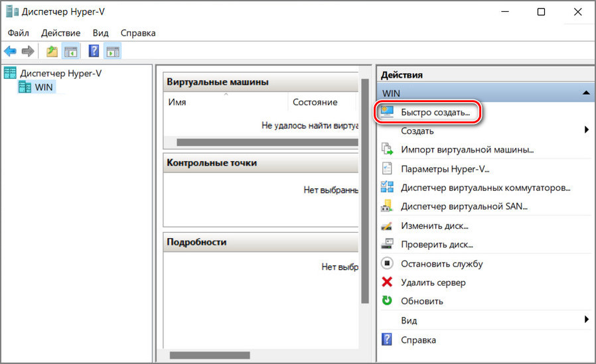Image resolution: width=596 pixels, height=364 pixels.
Task: Click the red X remove server icon
Action: click(x=387, y=282)
